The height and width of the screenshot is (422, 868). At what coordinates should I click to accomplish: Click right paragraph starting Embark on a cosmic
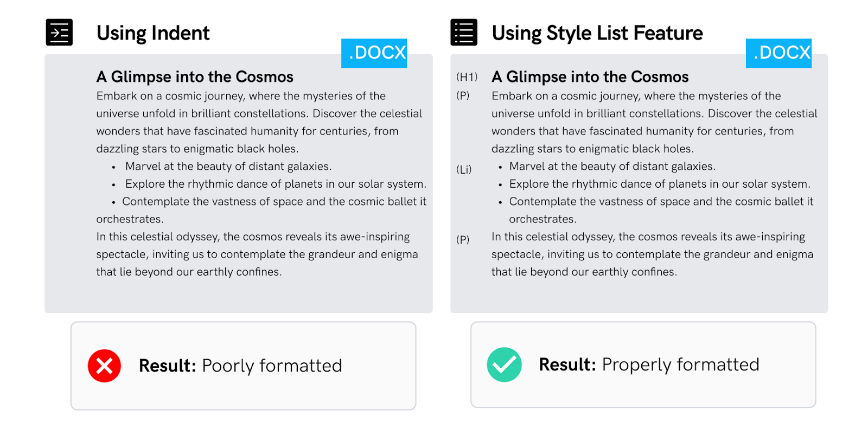tap(654, 122)
